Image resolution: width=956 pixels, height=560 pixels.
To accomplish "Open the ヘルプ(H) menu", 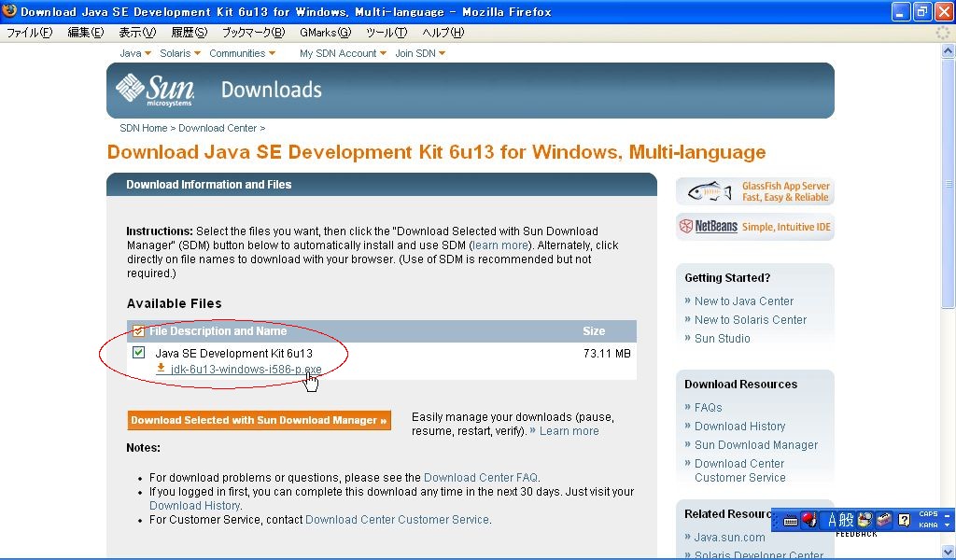I will (x=443, y=33).
